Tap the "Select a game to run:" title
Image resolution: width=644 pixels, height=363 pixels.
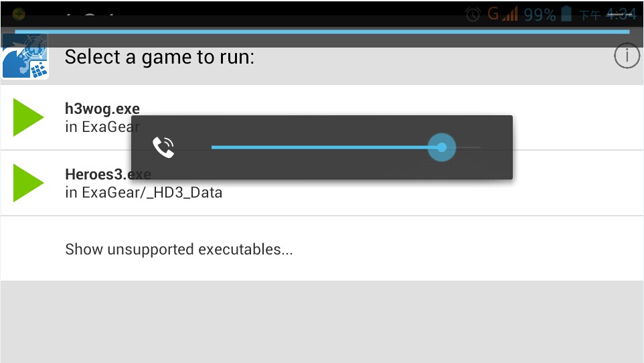pyautogui.click(x=159, y=57)
